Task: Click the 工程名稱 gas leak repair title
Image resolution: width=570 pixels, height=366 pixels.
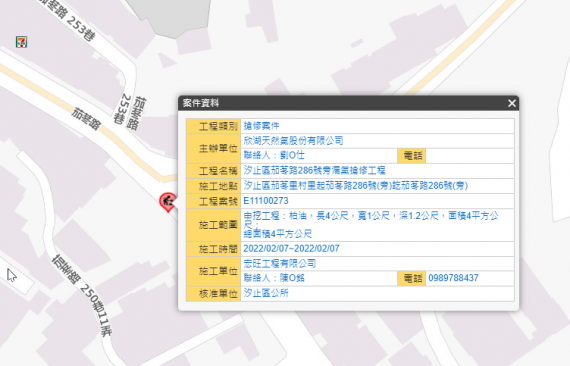Action: tap(314, 170)
